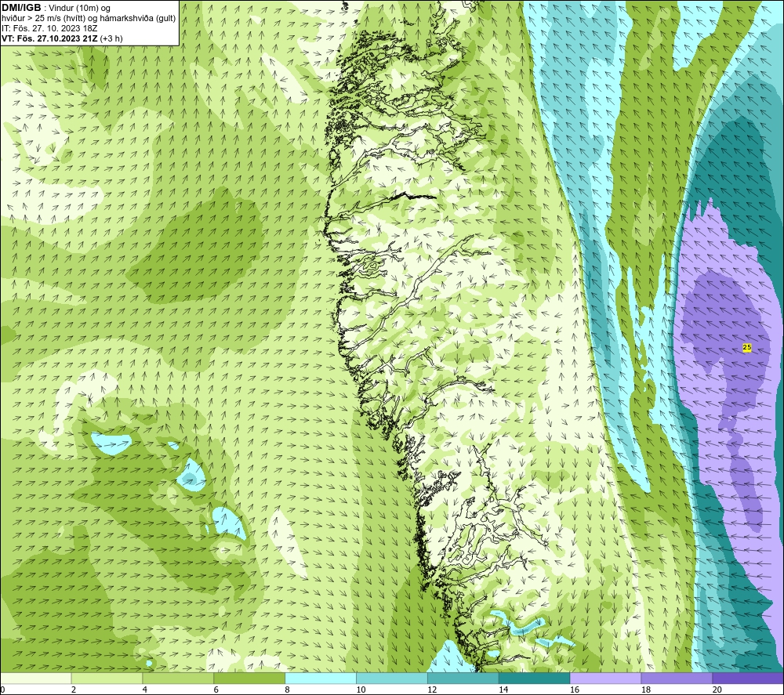
Task: Click the 4-6 m/s legend color band
Action: coord(178,678)
